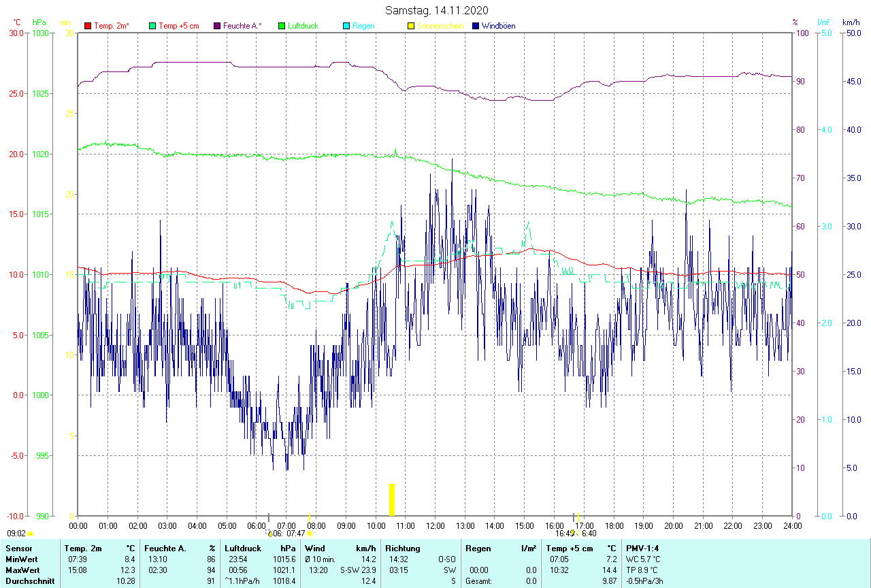Click the '10.28' average temperature value
The height and width of the screenshot is (588, 871).
point(126,581)
